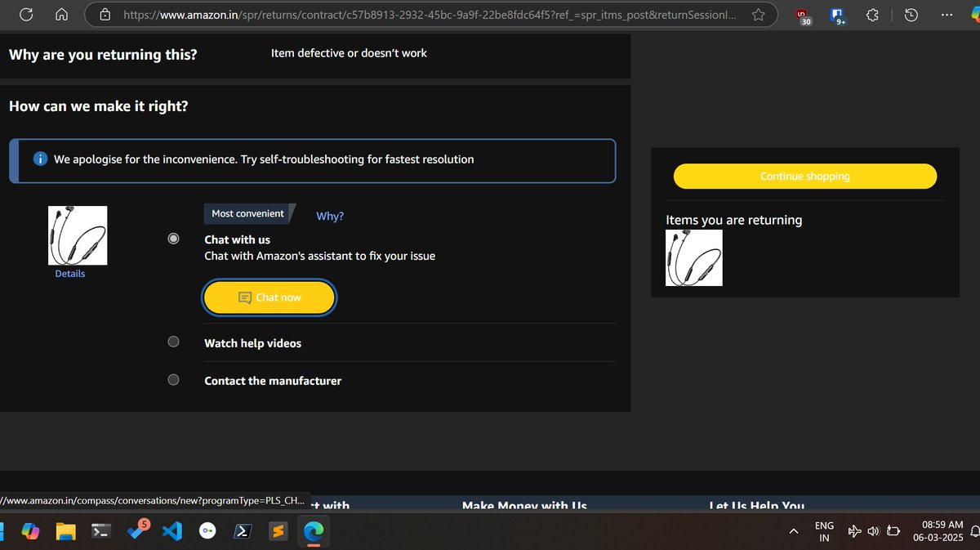Screen dimensions: 980x550
Task: Launch PowerShell from the taskbar
Action: [243, 532]
